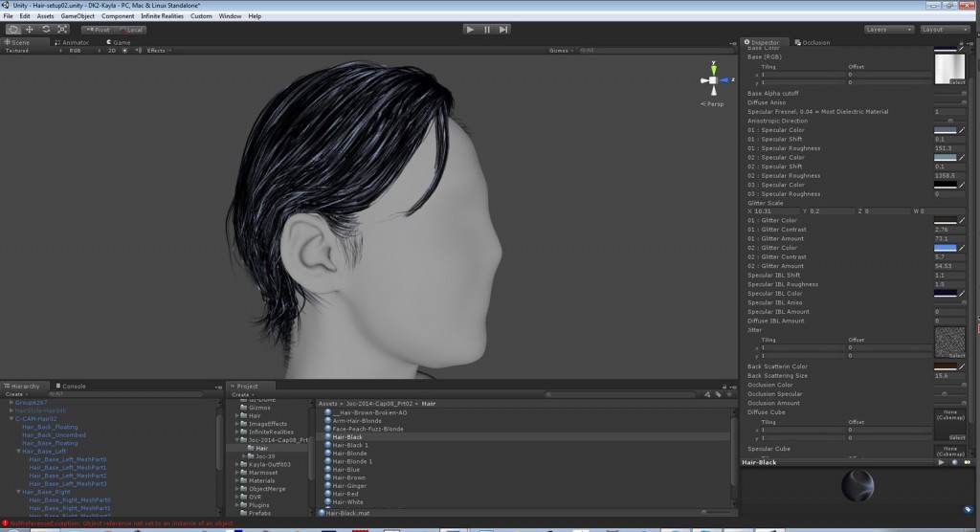
Task: Click the Step frame button
Action: coord(503,30)
